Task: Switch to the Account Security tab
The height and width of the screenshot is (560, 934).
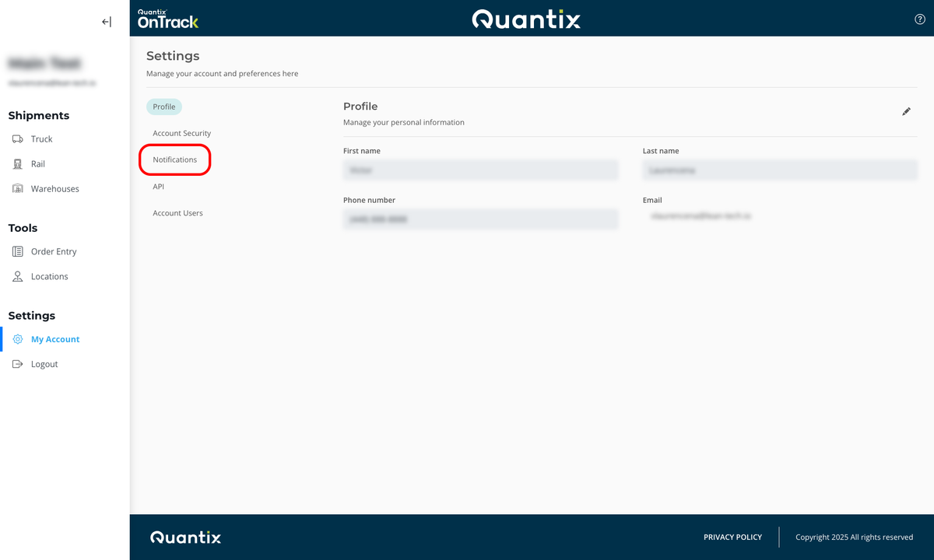Action: [x=181, y=133]
